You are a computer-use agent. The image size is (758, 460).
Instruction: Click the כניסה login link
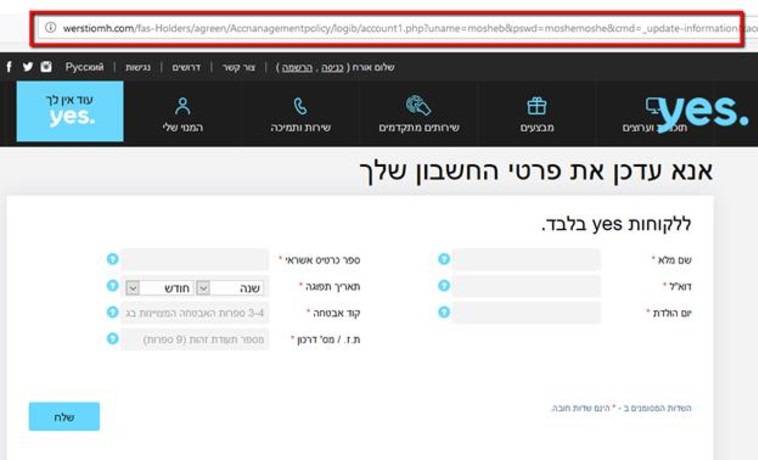[332, 67]
